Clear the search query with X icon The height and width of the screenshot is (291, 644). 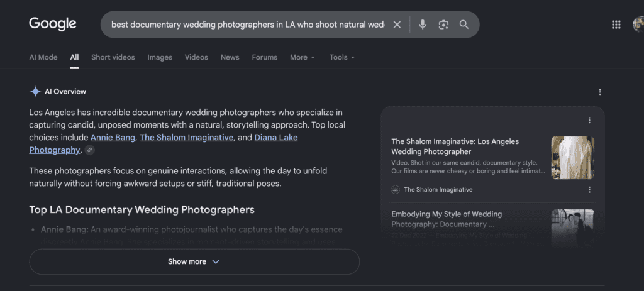click(x=397, y=25)
